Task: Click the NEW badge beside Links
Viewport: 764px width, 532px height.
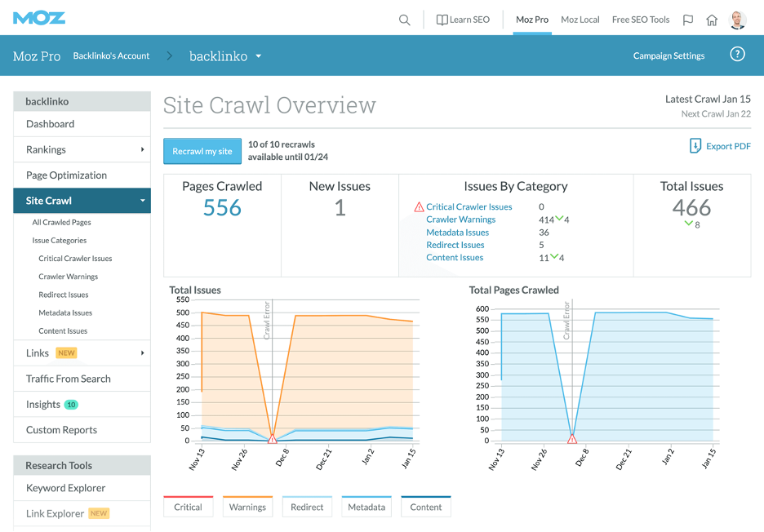Action: 66,352
